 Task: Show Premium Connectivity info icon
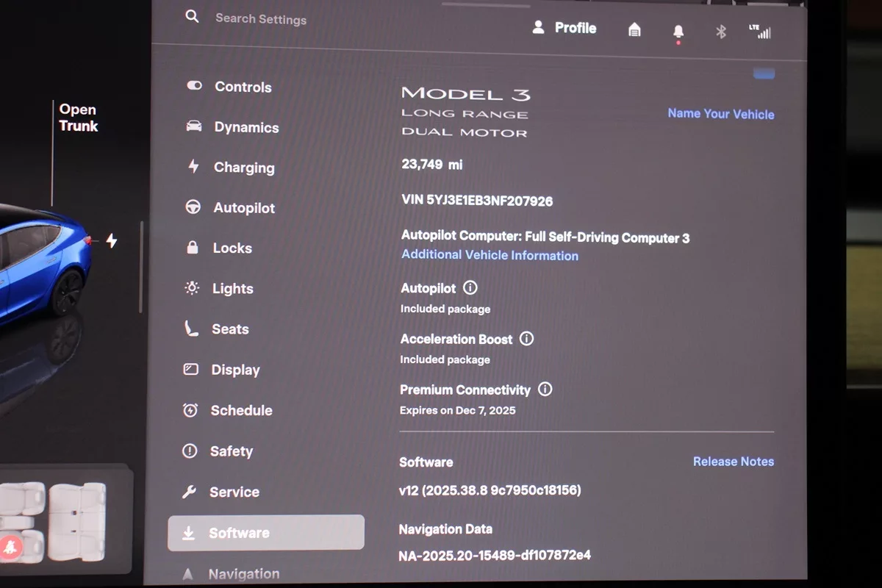click(x=545, y=390)
